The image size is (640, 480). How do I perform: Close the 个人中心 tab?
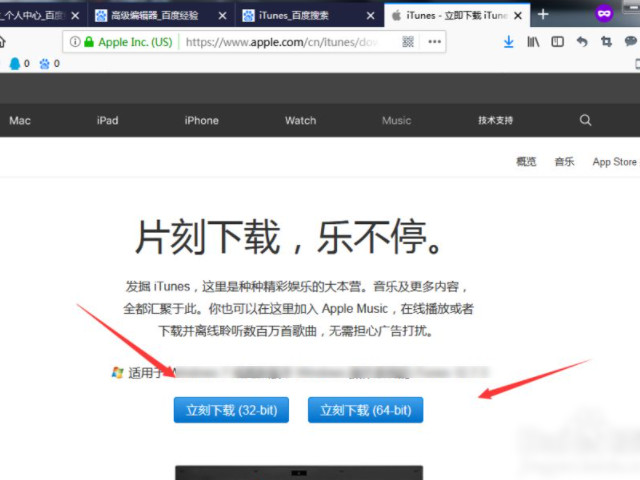[75, 16]
